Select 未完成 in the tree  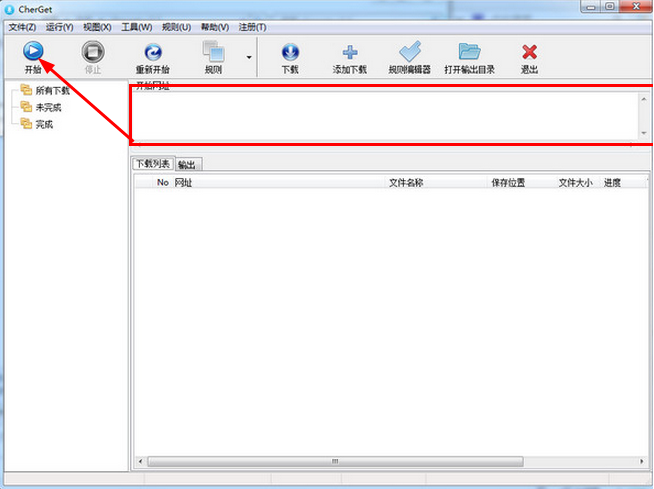click(48, 108)
